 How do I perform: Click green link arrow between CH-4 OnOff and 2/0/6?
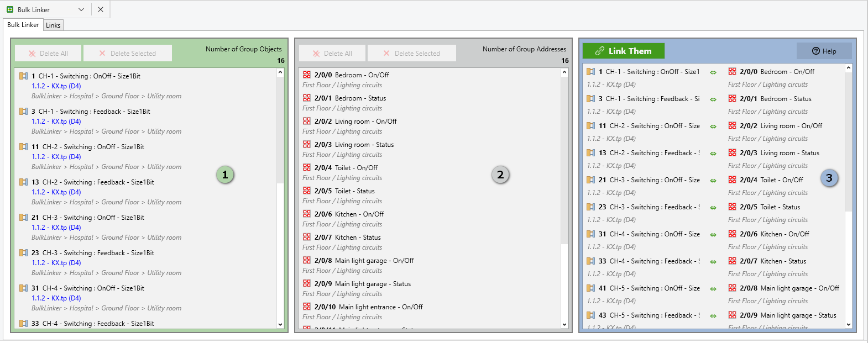click(x=713, y=235)
